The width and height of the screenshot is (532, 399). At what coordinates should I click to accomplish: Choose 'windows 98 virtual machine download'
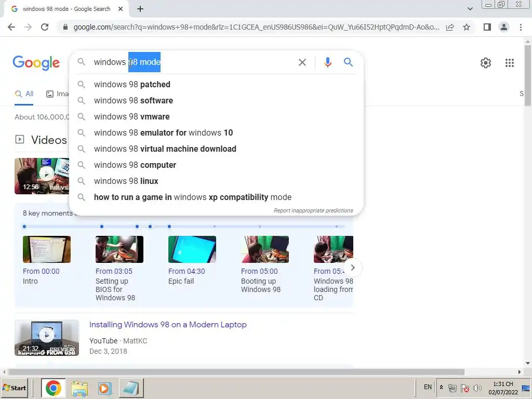click(x=216, y=149)
